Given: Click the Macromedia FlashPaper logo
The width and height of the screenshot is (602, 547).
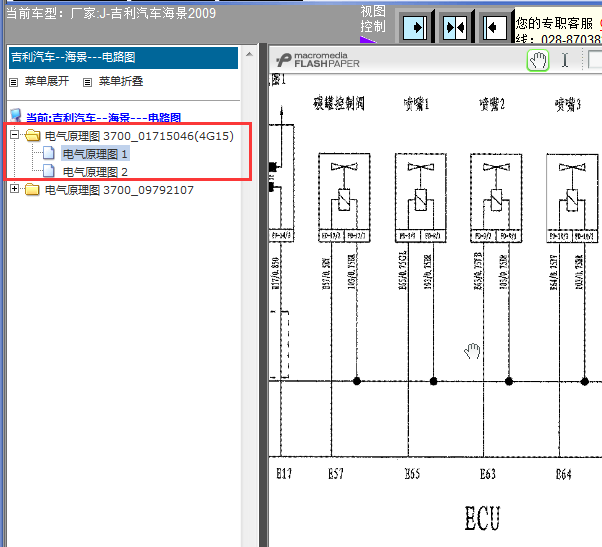Looking at the screenshot, I should coord(318,60).
